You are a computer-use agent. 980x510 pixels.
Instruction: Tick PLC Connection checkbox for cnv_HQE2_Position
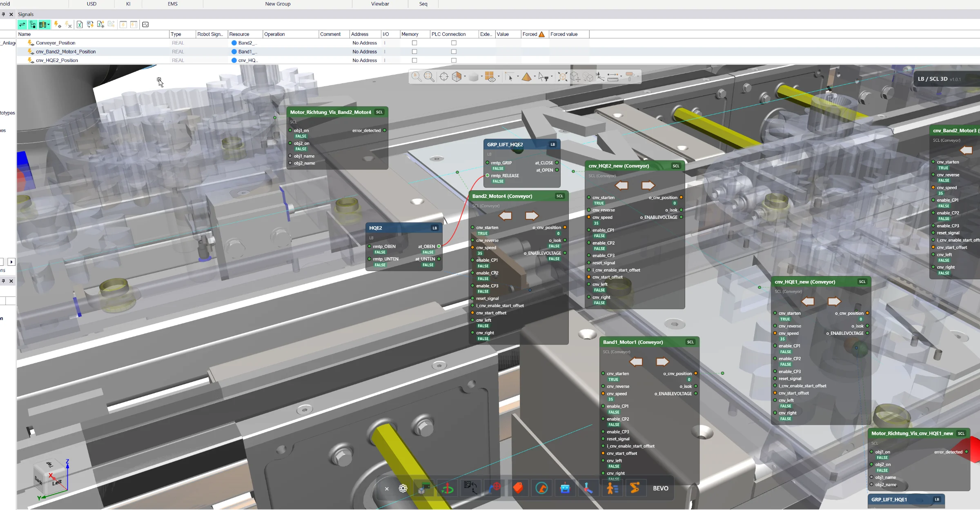(x=454, y=60)
